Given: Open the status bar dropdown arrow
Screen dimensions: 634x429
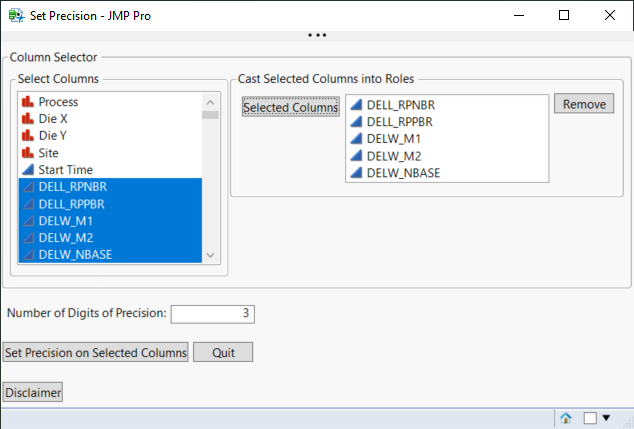Looking at the screenshot, I should tap(606, 418).
